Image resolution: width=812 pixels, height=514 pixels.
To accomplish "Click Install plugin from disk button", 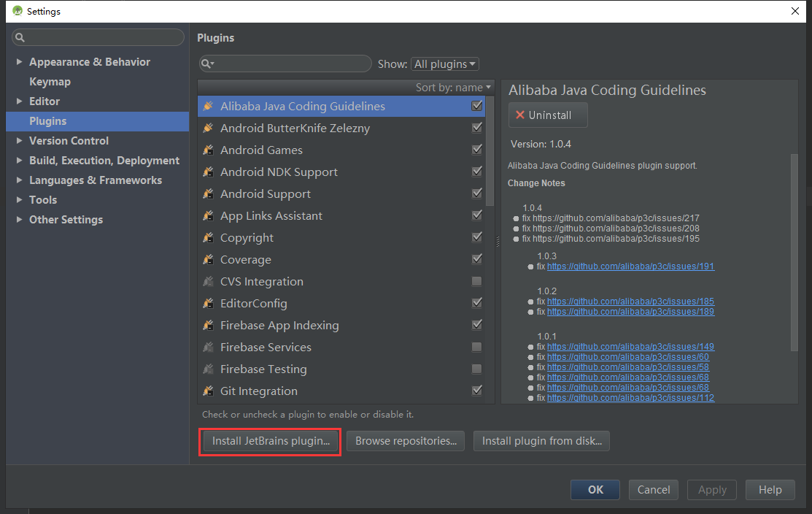I will (541, 441).
